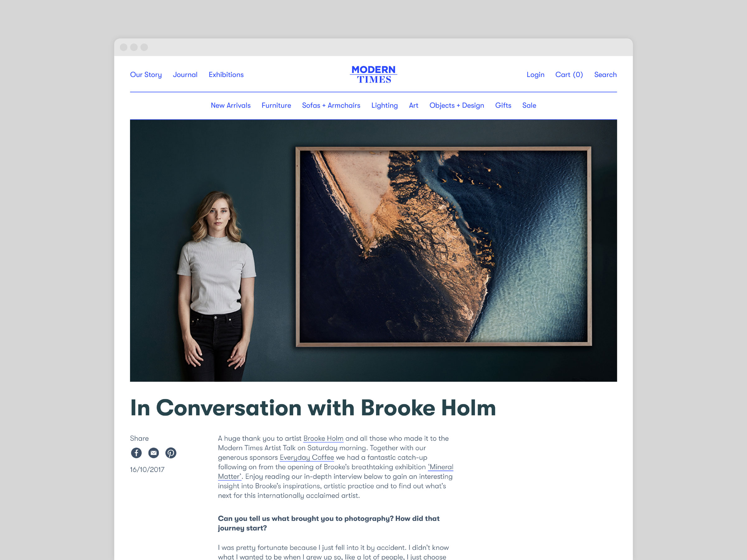Browse Objects + Design
The image size is (747, 560).
(x=457, y=105)
